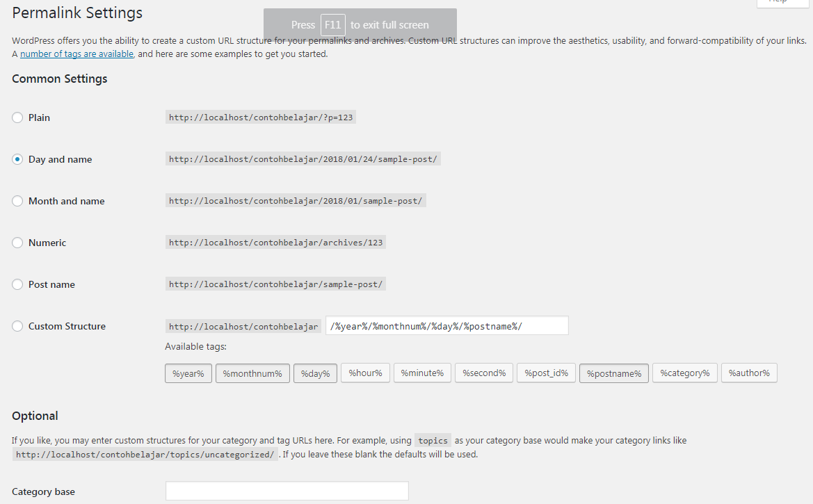Click the Numeric label text
The width and height of the screenshot is (813, 504).
47,243
